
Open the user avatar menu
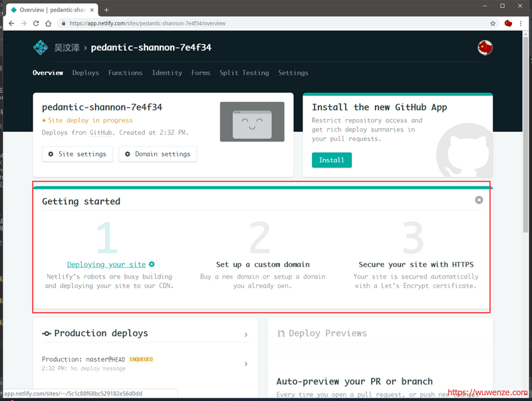(x=485, y=47)
